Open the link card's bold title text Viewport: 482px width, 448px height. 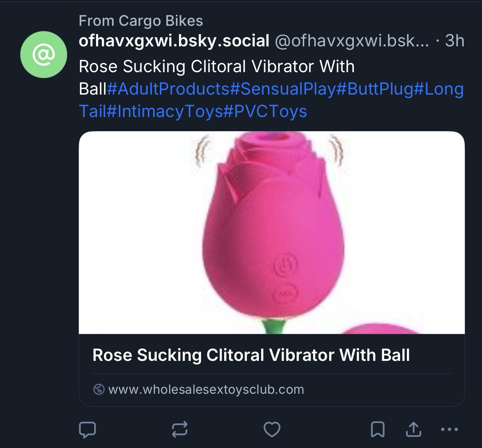(251, 355)
